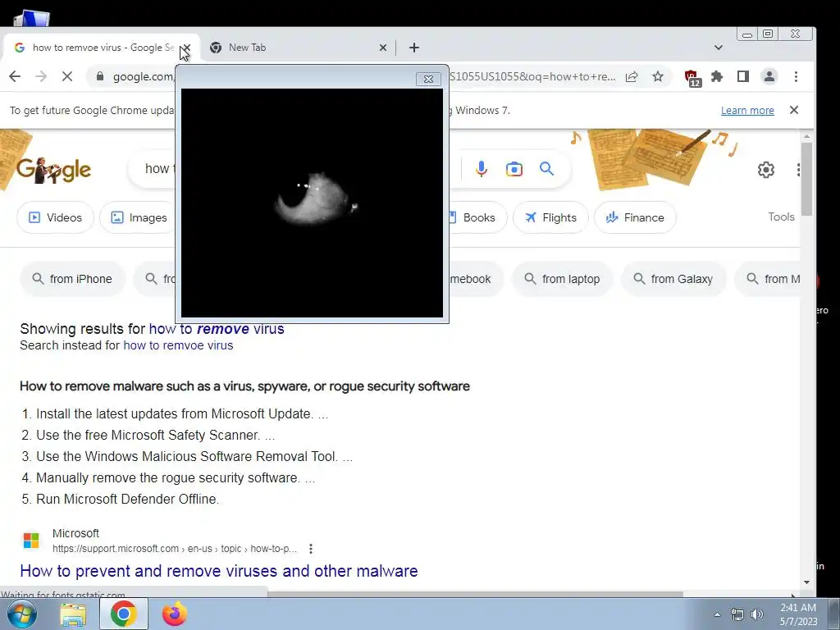Submit search with the magnifier icon
Image resolution: width=840 pixels, height=630 pixels.
tap(546, 169)
